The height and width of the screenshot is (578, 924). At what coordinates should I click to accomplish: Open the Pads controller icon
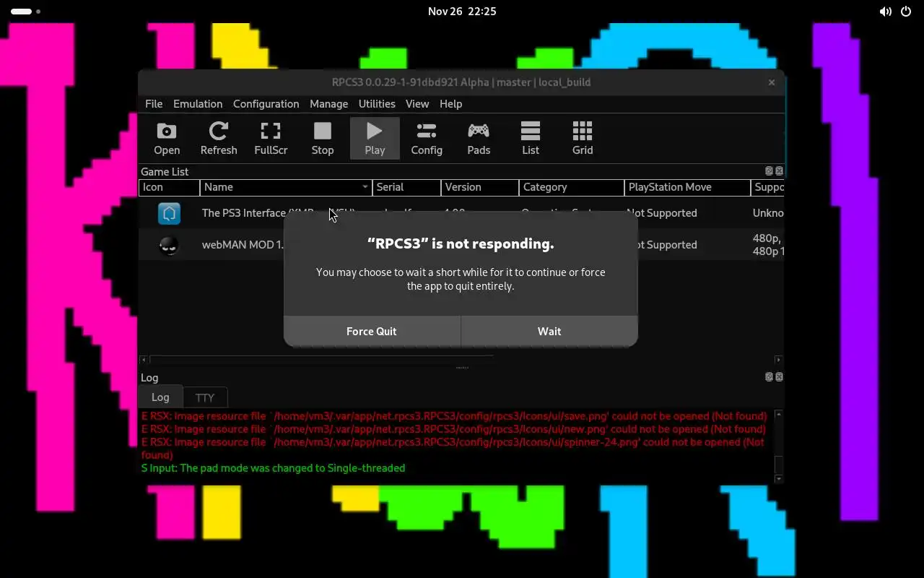click(x=479, y=138)
